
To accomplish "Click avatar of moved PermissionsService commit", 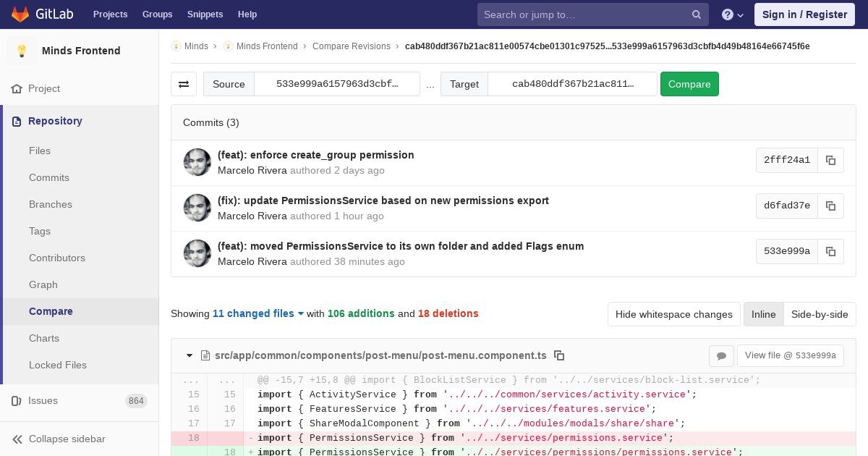I will click(197, 253).
